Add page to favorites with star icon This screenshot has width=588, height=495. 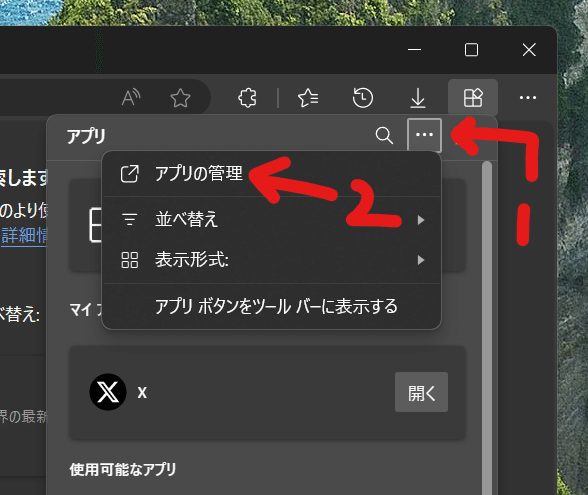coord(180,98)
